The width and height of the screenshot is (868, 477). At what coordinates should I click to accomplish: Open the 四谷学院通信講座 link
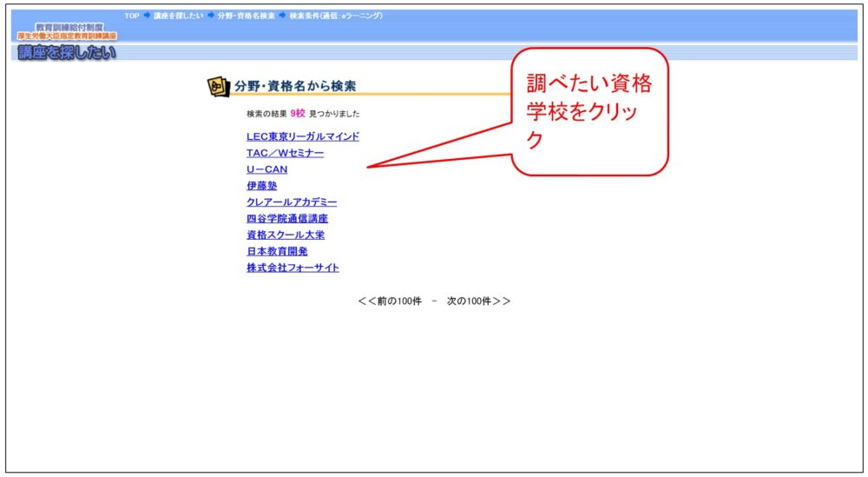[x=287, y=218]
